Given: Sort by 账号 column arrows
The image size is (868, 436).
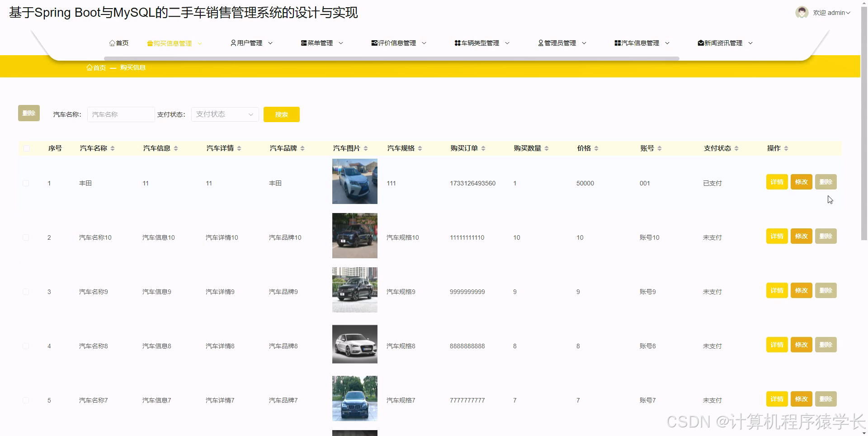Looking at the screenshot, I should click(x=660, y=148).
